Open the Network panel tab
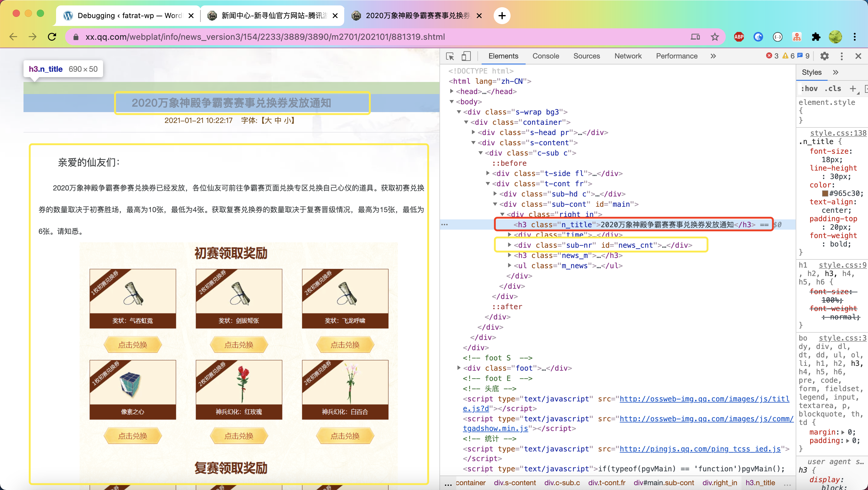Image resolution: width=868 pixels, height=490 pixels. [628, 56]
